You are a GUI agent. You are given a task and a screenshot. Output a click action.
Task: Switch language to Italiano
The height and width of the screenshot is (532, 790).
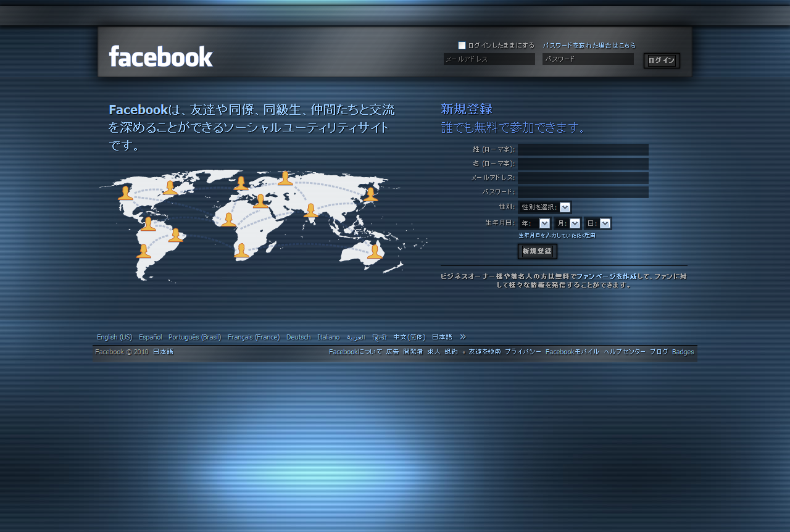tap(328, 337)
